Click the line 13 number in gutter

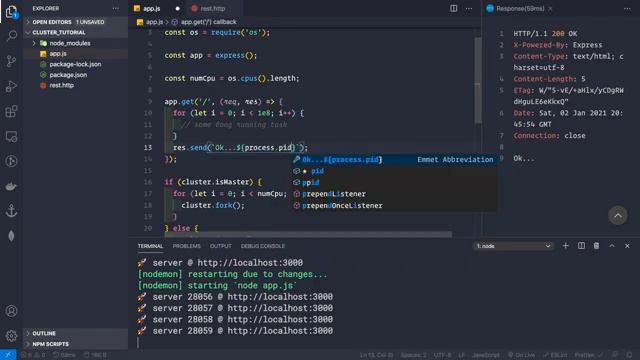[x=147, y=148]
